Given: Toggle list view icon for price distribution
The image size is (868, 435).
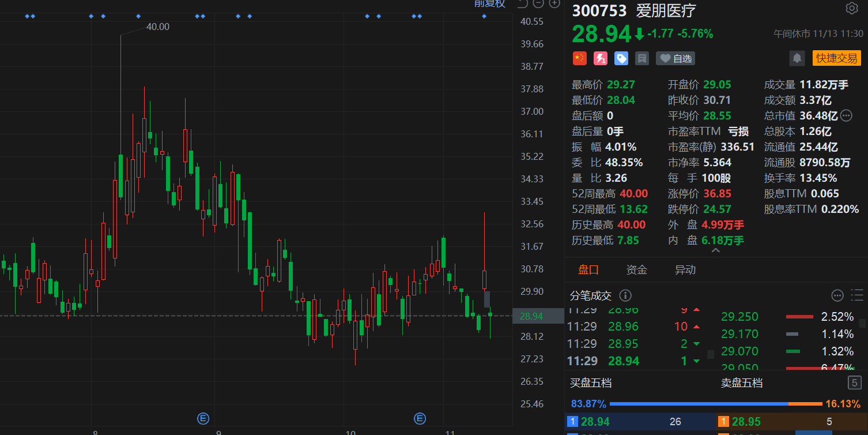Looking at the screenshot, I should coord(857,296).
